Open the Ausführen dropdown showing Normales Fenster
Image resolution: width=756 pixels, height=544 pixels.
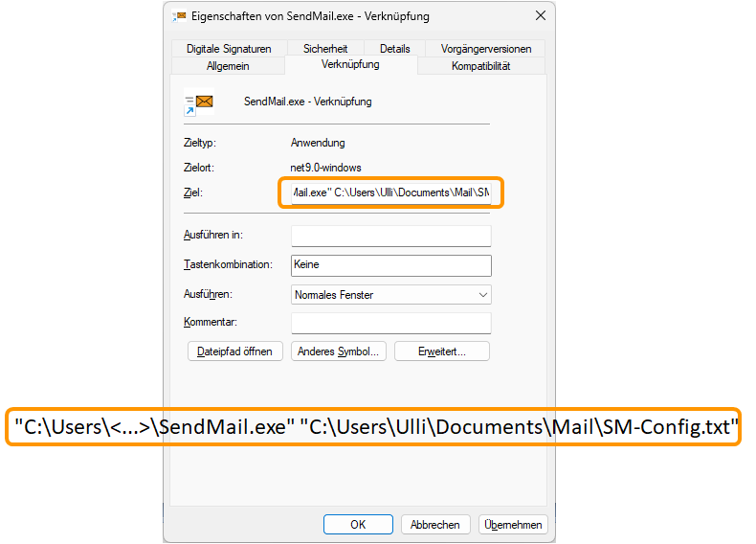(x=390, y=295)
